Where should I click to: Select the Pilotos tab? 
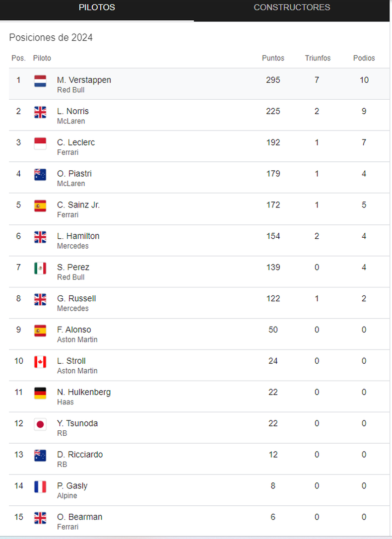pos(97,7)
